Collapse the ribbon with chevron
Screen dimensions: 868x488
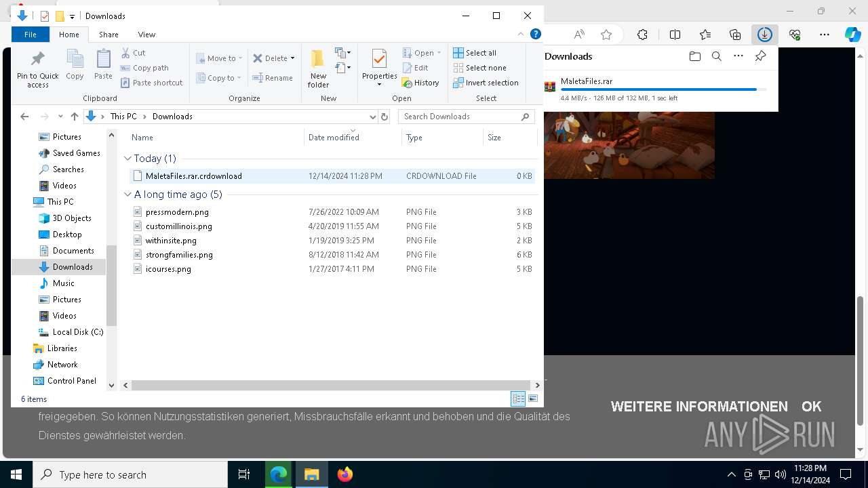click(x=521, y=34)
